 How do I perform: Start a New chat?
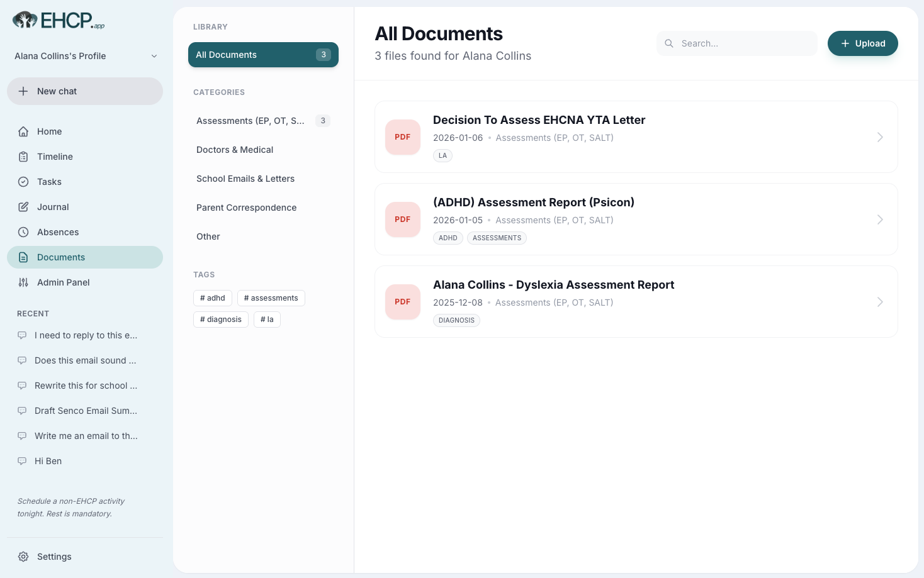pos(85,91)
